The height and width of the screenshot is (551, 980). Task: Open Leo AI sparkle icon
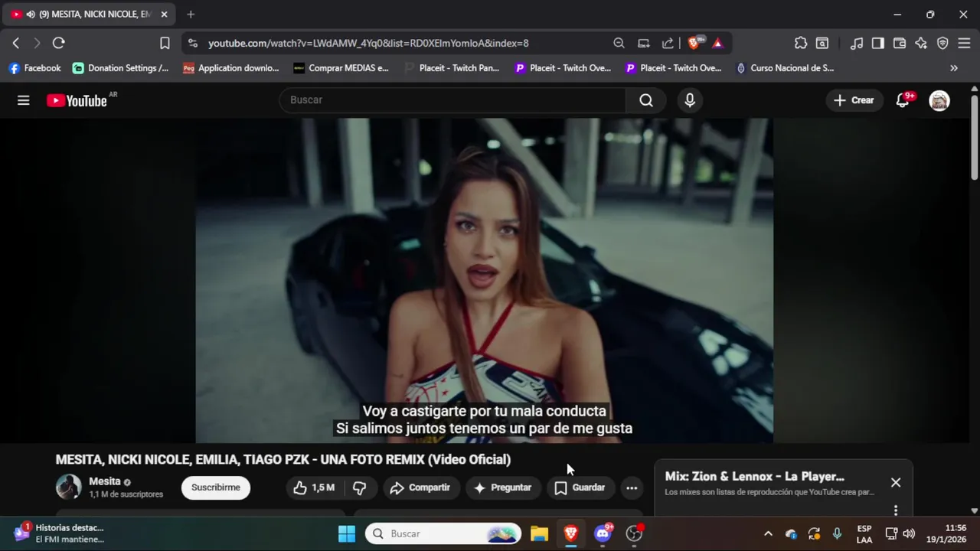coord(921,43)
